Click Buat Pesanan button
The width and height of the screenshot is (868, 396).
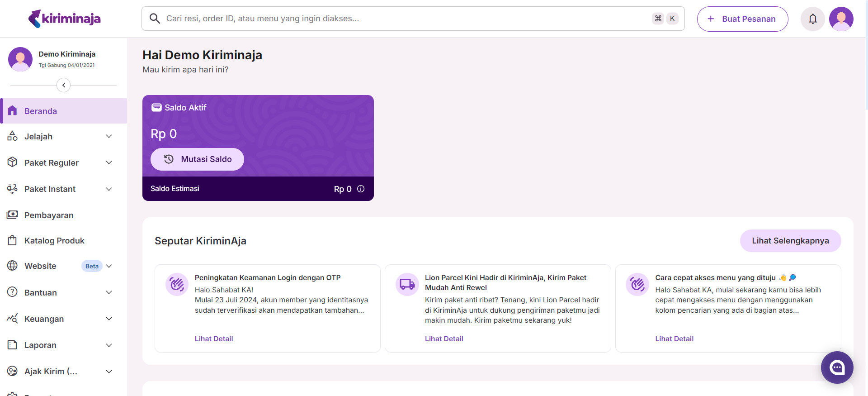[742, 19]
